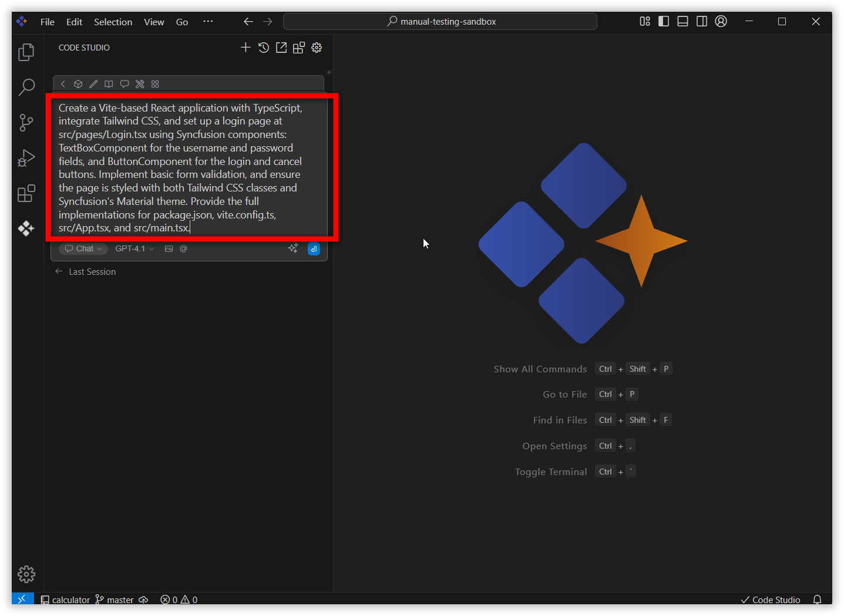The image size is (844, 616).
Task: Open the Go menu
Action: point(182,22)
